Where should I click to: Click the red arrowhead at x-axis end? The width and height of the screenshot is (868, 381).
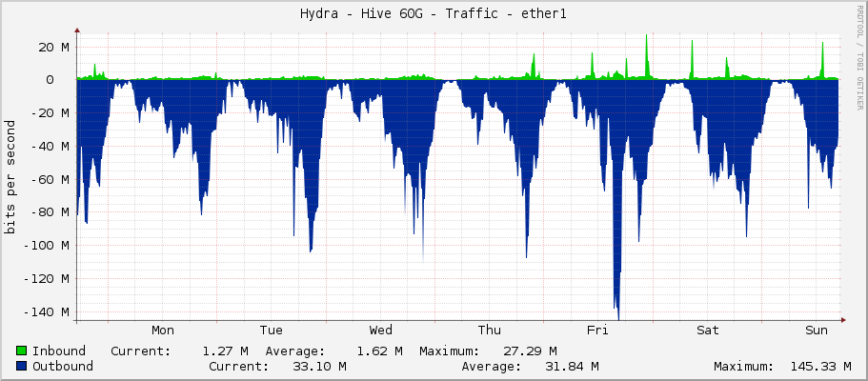pos(842,320)
